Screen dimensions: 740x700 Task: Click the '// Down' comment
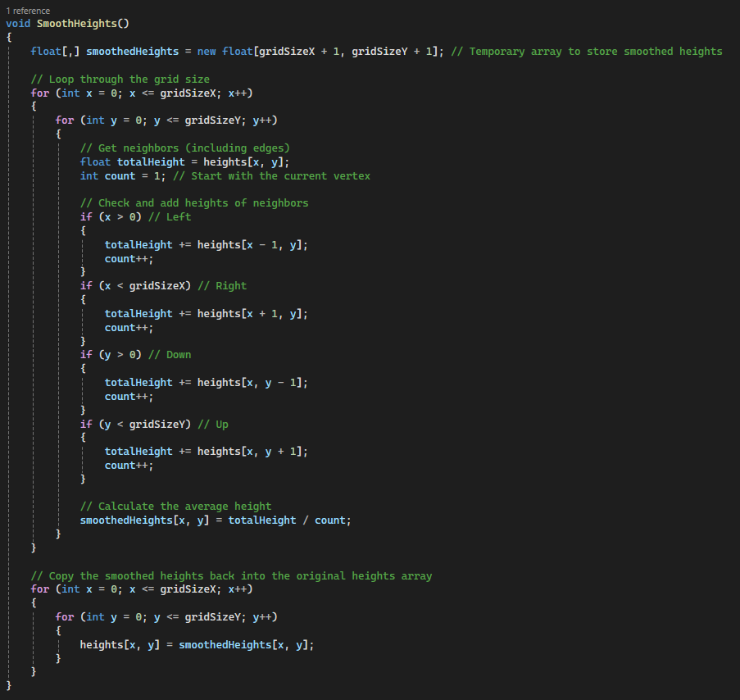click(x=172, y=355)
